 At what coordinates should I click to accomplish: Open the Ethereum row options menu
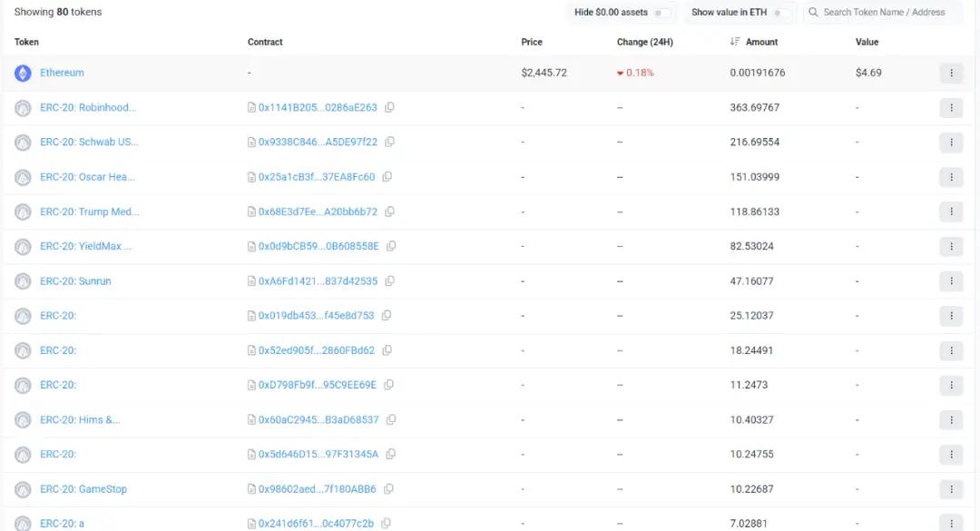click(951, 74)
